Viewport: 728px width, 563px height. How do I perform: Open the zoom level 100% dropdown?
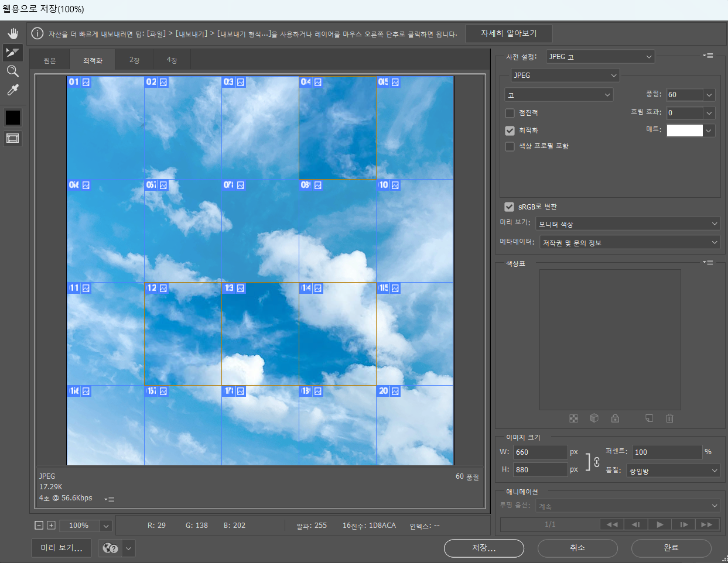click(105, 526)
